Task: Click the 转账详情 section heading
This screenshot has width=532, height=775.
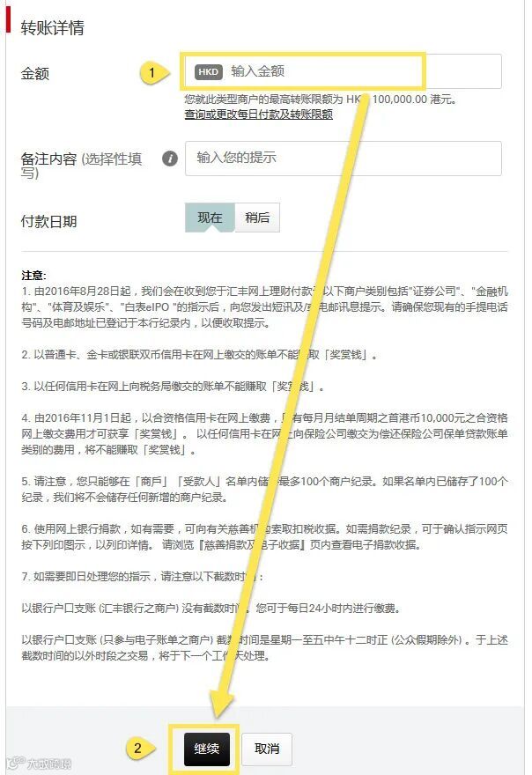Action: tap(53, 27)
